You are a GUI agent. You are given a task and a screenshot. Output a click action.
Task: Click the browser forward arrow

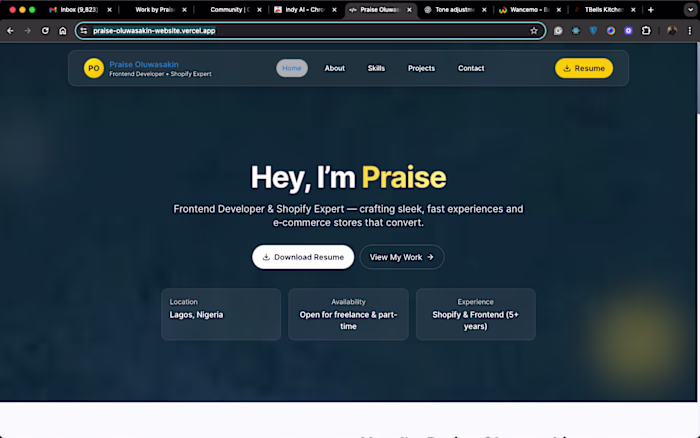coord(28,31)
